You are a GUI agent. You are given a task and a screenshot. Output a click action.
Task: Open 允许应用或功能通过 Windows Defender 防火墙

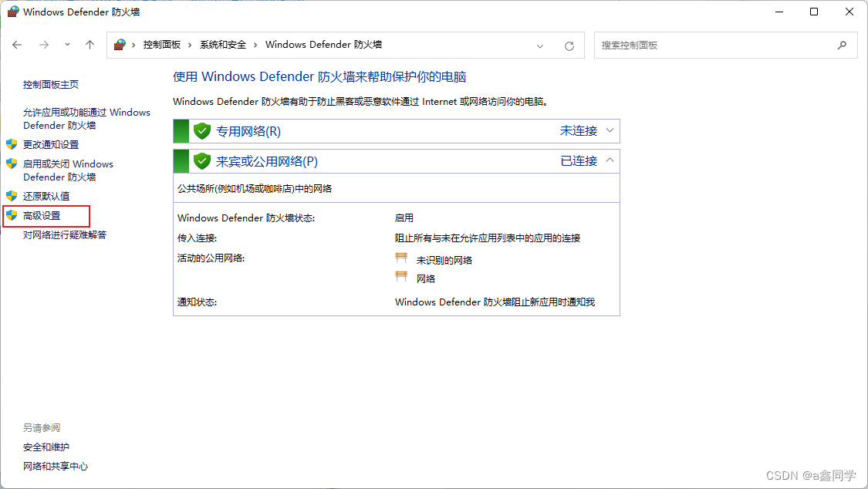(87, 119)
